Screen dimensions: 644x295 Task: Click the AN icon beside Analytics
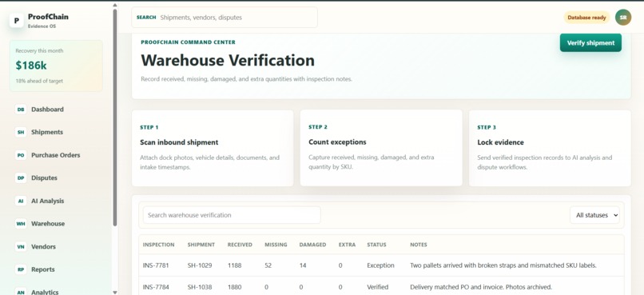click(21, 291)
